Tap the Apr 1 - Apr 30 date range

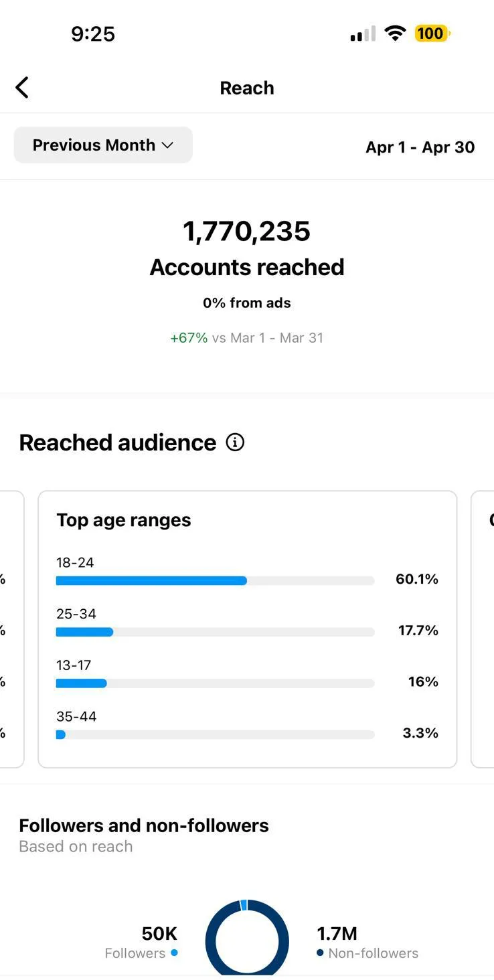[420, 147]
